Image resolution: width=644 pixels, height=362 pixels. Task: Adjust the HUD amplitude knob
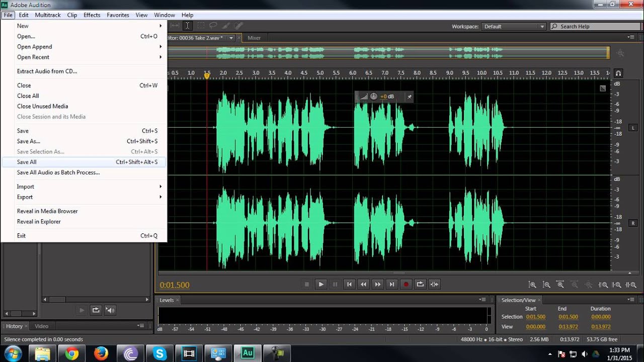pos(373,97)
